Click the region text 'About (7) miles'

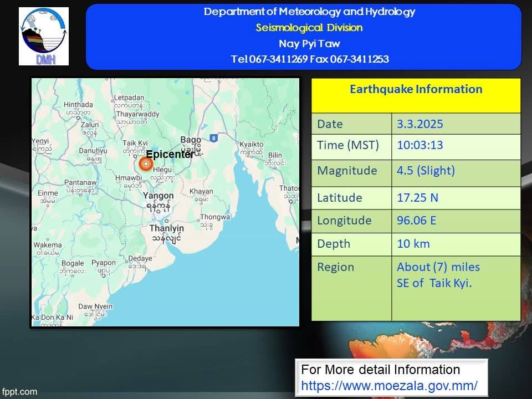(438, 267)
